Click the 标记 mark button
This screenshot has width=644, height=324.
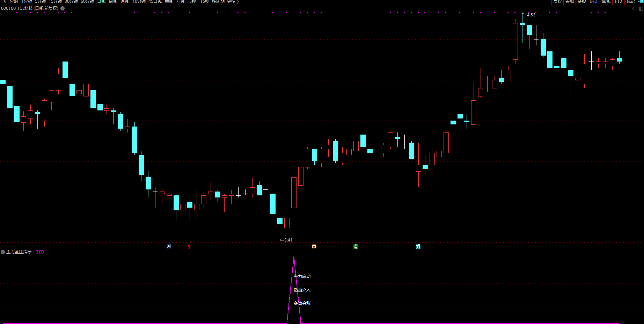pyautogui.click(x=631, y=1)
